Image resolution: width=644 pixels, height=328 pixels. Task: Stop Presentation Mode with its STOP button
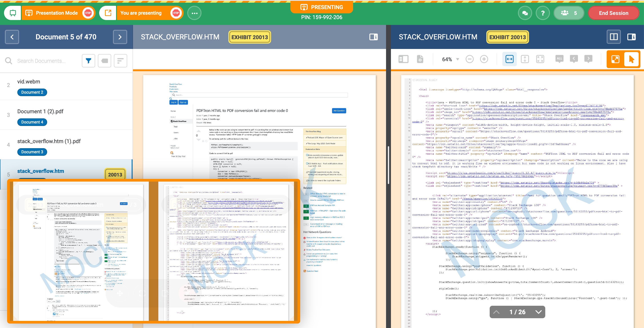point(88,13)
